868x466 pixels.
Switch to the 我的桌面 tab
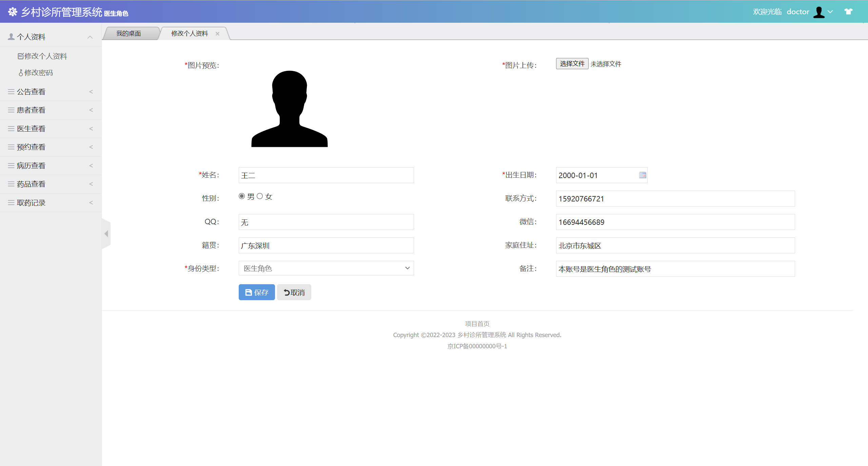tap(129, 33)
